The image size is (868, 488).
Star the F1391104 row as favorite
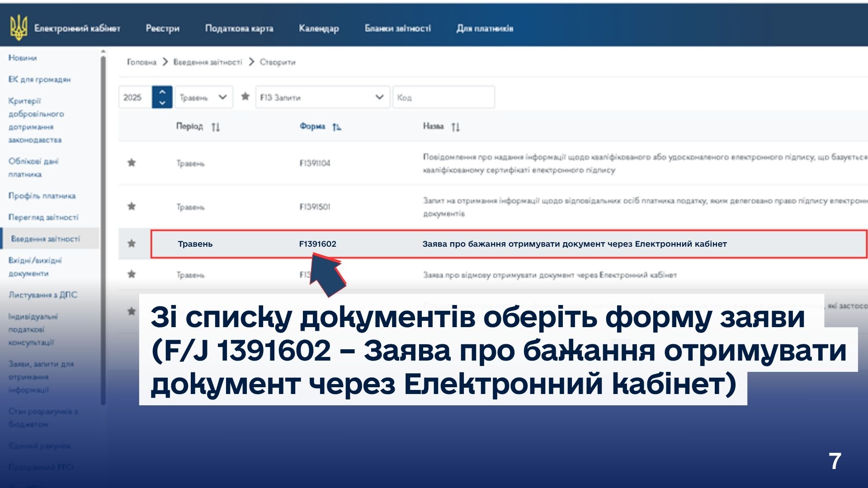[x=132, y=163]
